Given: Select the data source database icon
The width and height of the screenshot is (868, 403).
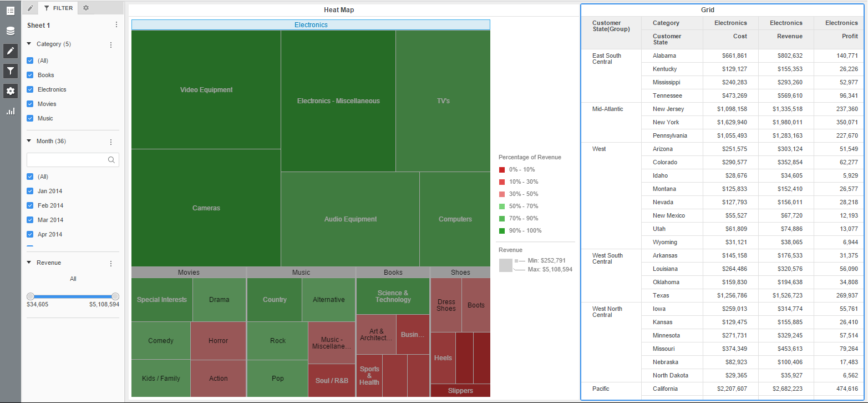Looking at the screenshot, I should tap(10, 31).
